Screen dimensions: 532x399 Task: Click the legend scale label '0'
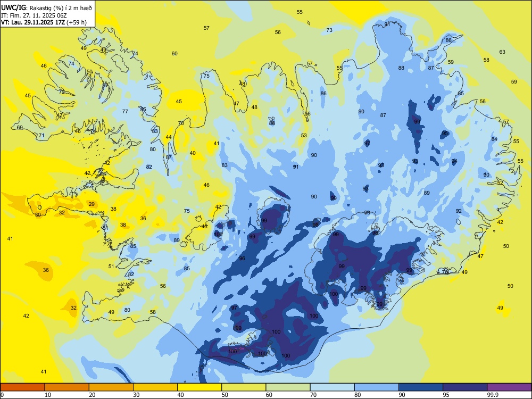[2, 395]
